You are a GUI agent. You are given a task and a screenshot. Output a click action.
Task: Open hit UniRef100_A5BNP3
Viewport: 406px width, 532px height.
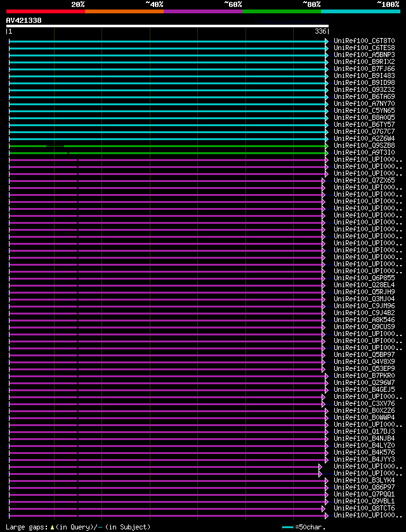[x=364, y=55]
